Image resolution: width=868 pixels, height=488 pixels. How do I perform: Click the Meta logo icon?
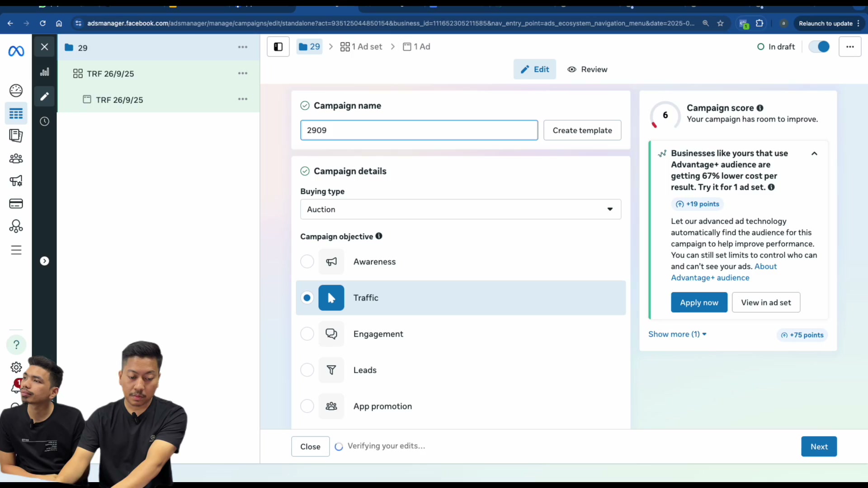tap(16, 51)
